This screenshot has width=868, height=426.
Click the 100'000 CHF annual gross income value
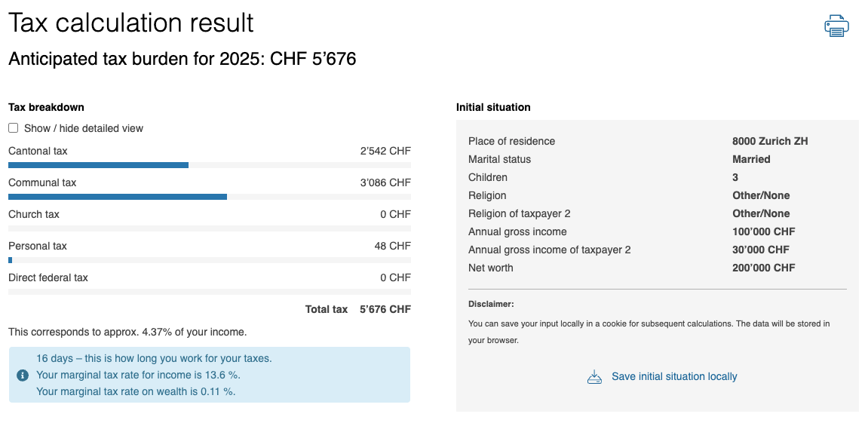click(763, 231)
